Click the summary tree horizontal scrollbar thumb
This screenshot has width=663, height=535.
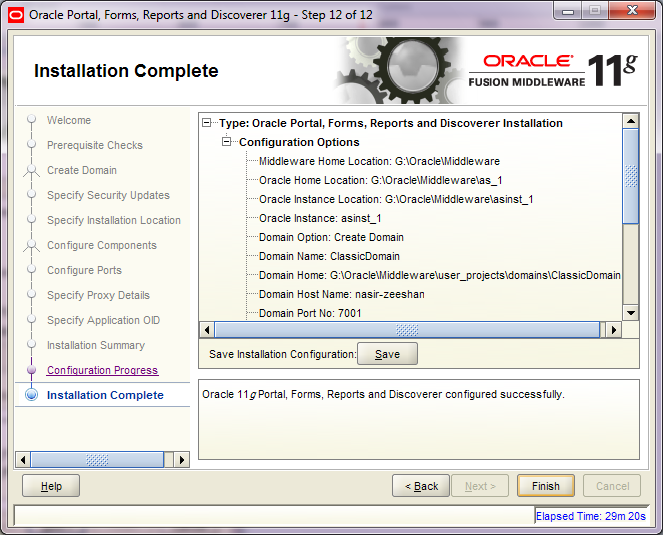(x=407, y=330)
